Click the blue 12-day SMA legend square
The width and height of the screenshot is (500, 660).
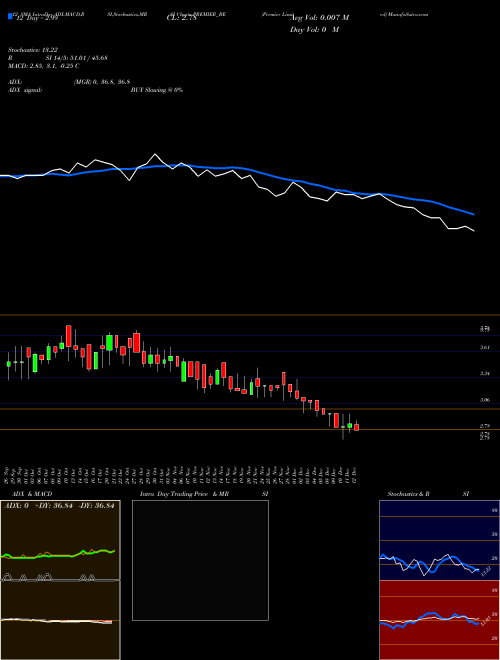click(11, 17)
